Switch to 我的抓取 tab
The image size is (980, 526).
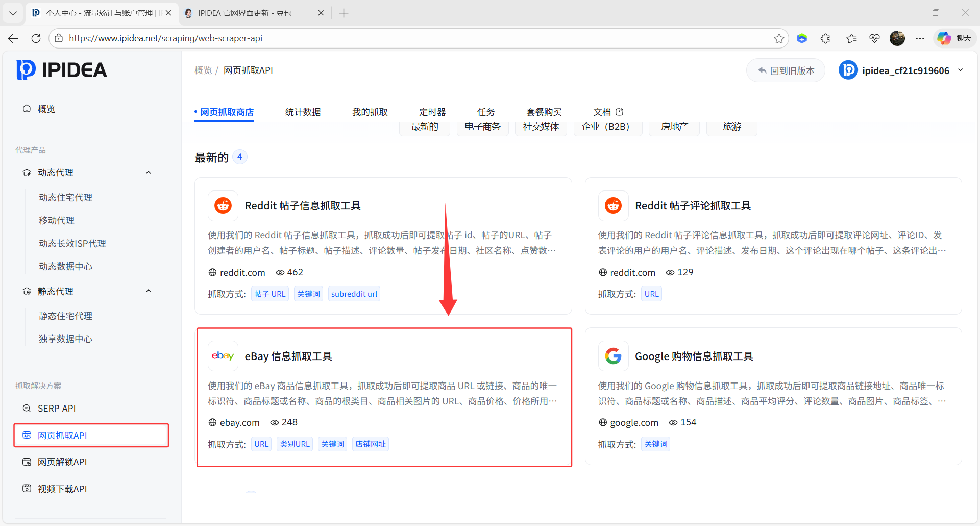(x=370, y=112)
